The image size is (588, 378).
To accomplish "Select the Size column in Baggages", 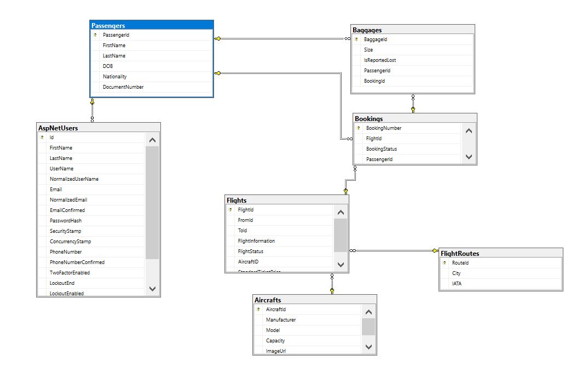I will [x=413, y=49].
